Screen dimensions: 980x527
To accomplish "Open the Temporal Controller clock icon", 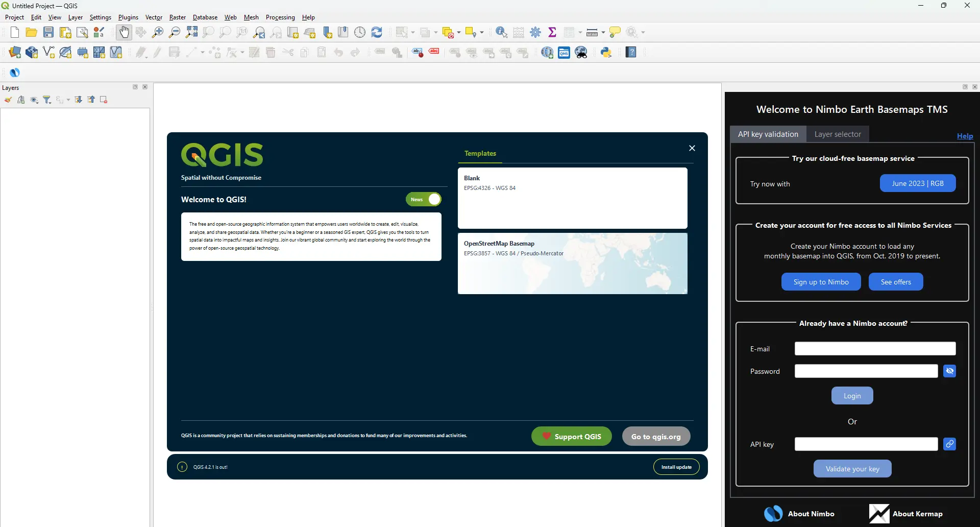I will (360, 32).
